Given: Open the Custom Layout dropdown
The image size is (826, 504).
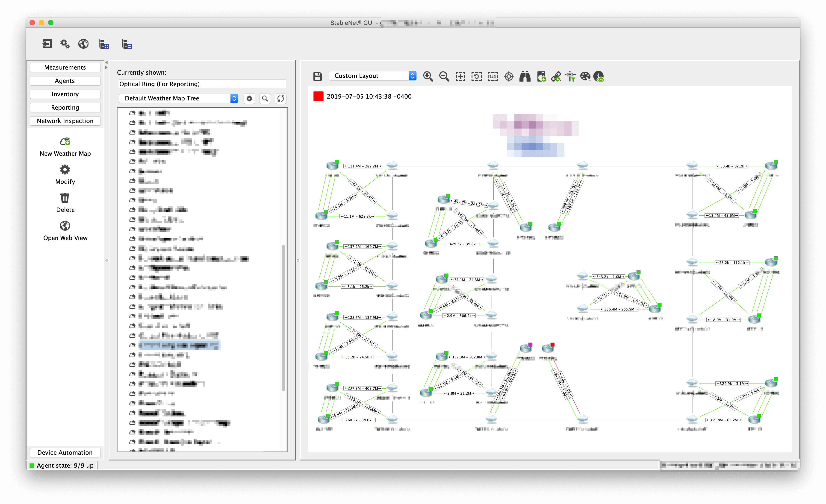Looking at the screenshot, I should click(372, 76).
